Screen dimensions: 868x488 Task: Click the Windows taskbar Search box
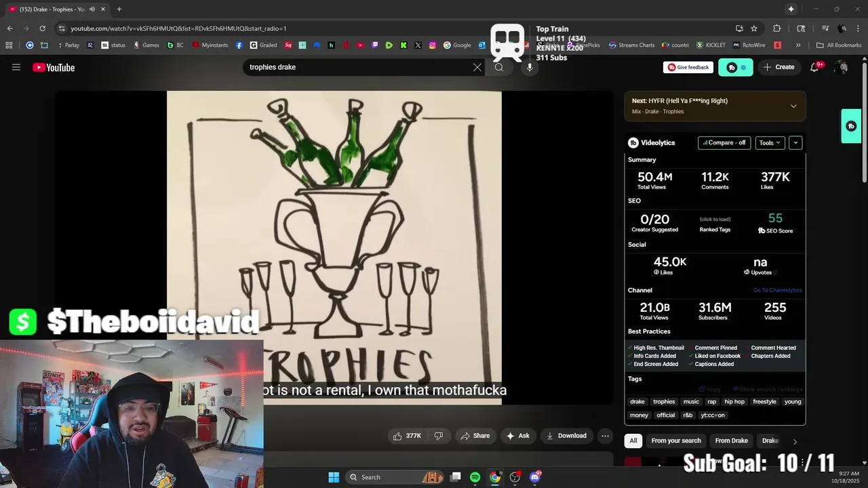pos(396,477)
